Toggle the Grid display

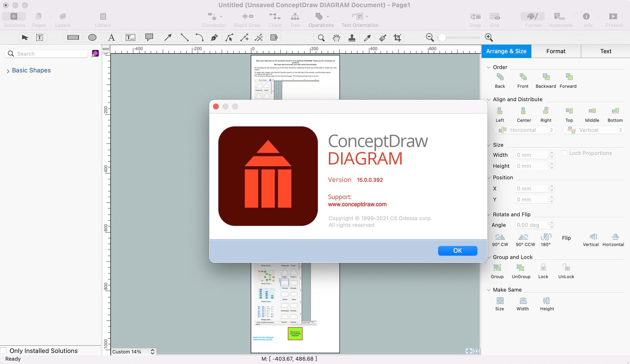(x=494, y=20)
